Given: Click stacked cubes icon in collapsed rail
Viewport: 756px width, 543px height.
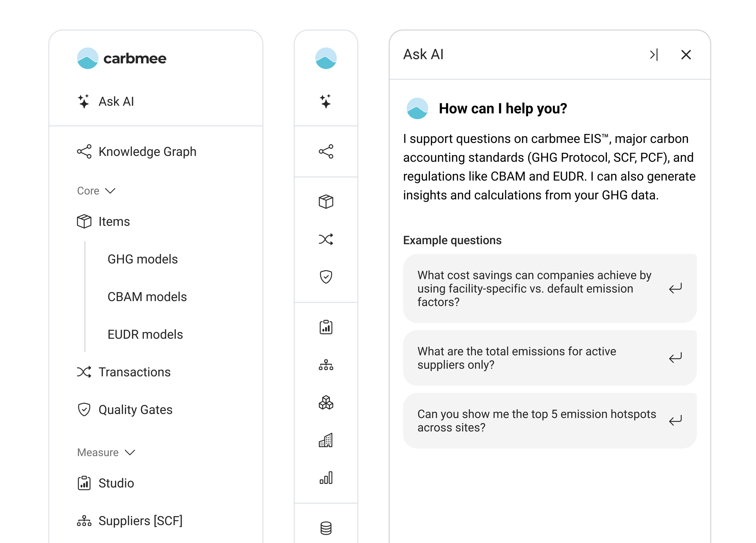Looking at the screenshot, I should (326, 403).
